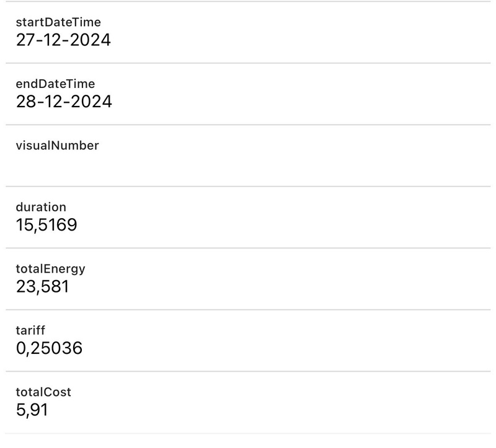Viewport: 496px width, 448px height.
Task: Click the divider line directly above the tariff label
Action: [248, 310]
